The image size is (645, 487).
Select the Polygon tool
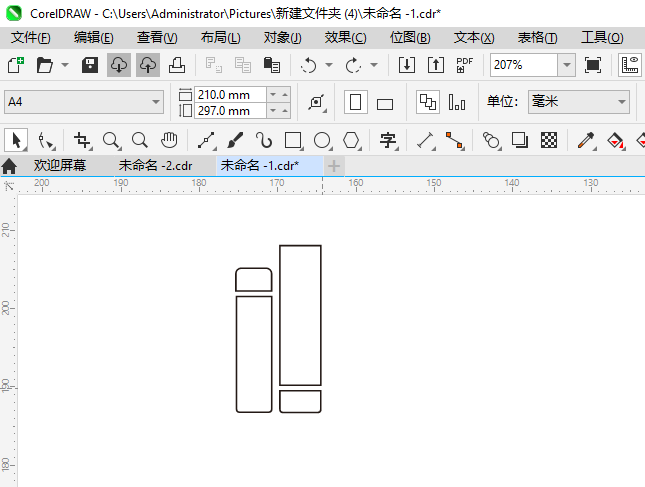coord(352,141)
